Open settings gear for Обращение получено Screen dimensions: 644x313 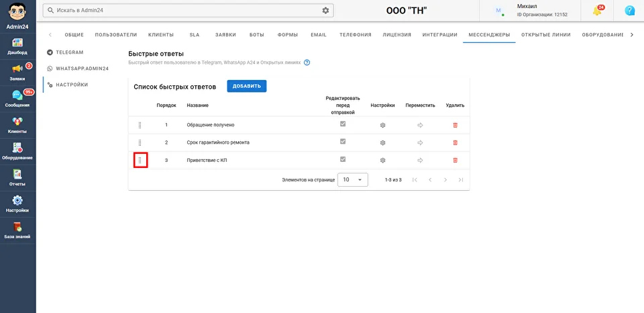(382, 125)
